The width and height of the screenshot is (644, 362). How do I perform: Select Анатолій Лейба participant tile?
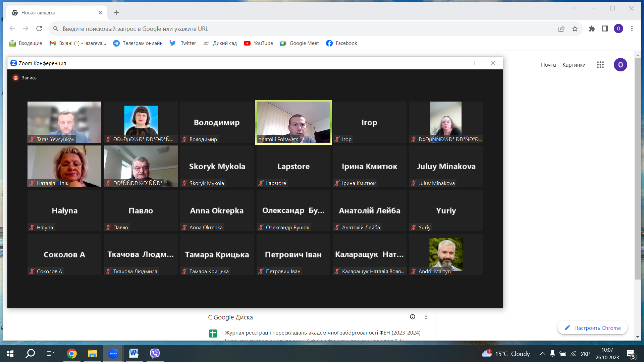370,210
